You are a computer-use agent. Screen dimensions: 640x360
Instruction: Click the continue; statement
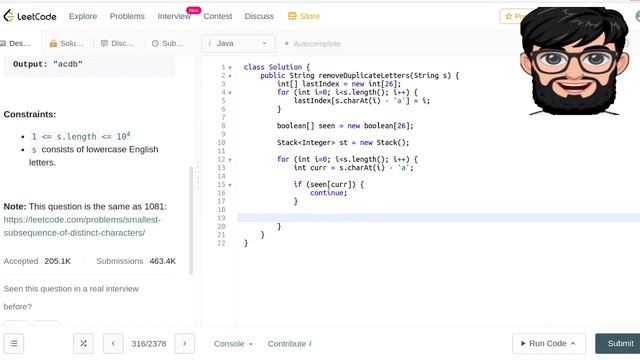(x=329, y=193)
